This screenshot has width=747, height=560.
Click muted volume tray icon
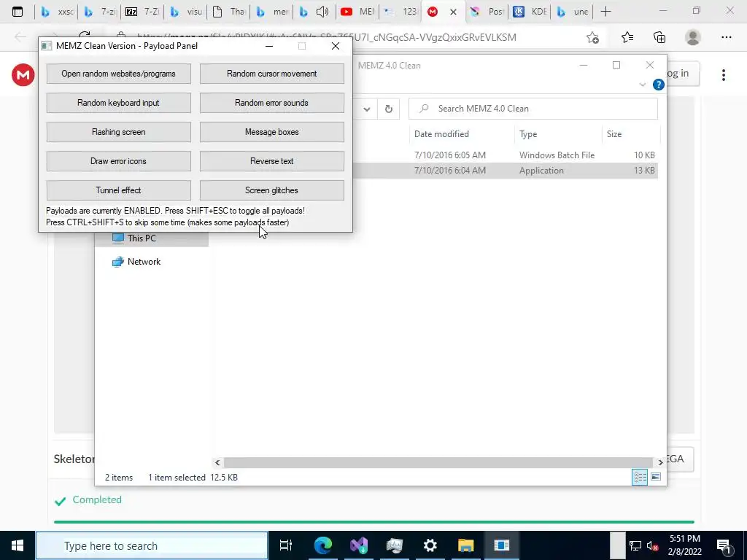click(x=653, y=545)
